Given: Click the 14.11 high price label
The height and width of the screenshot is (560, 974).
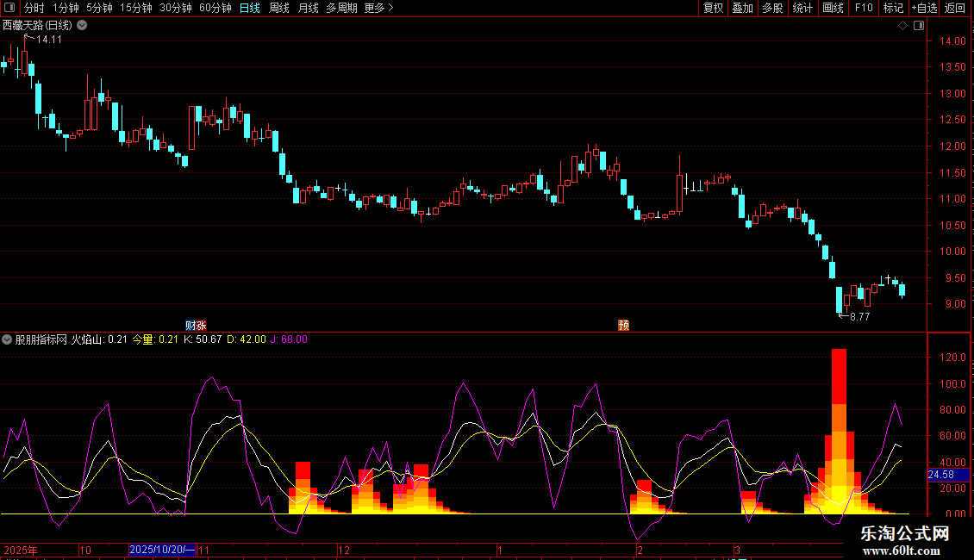Looking at the screenshot, I should pos(49,40).
